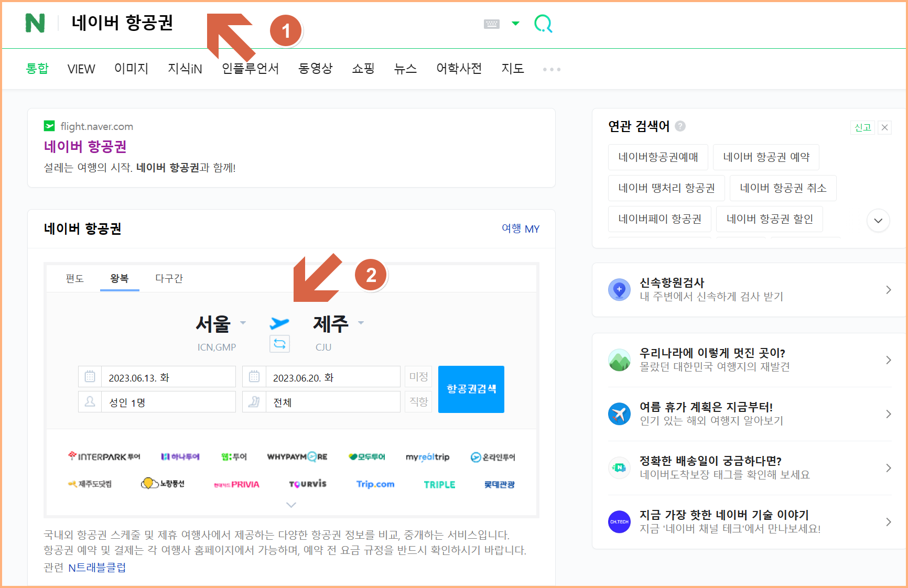
Task: Click the 네이버항공권예매 related keyword
Action: point(658,157)
